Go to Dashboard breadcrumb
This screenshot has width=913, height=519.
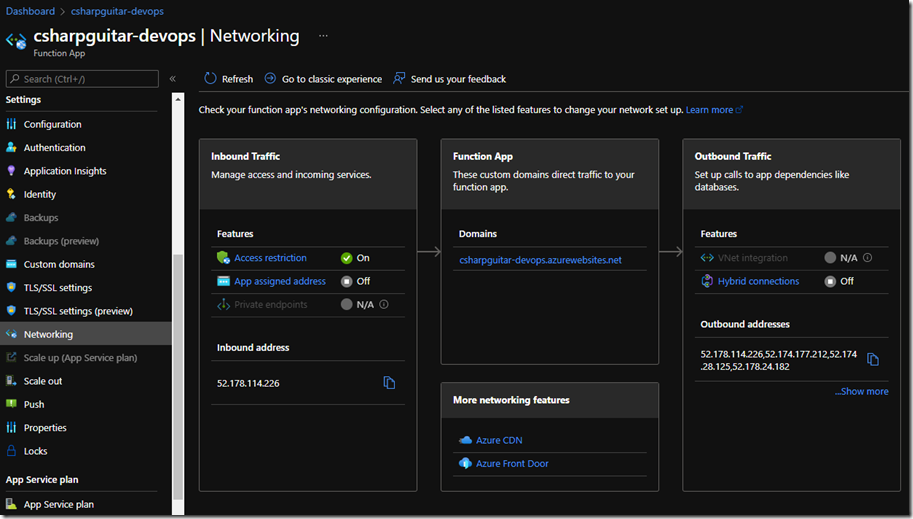(30, 11)
